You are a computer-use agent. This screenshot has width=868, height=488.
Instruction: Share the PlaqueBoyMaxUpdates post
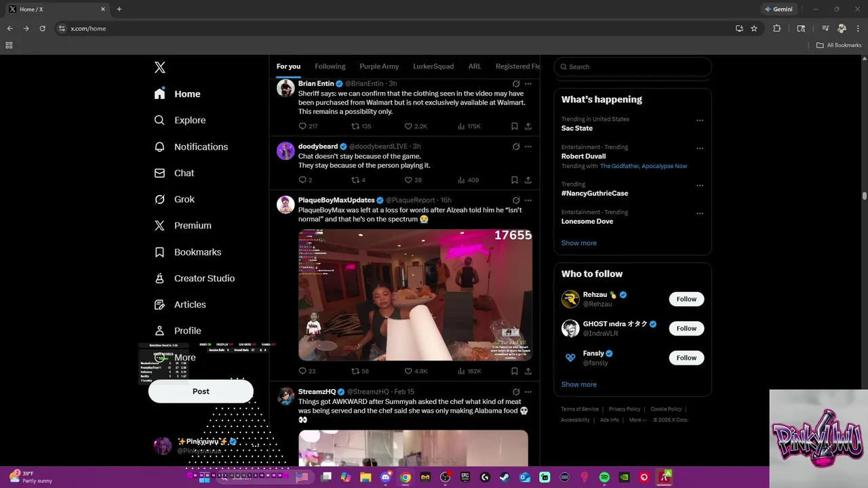(x=528, y=371)
